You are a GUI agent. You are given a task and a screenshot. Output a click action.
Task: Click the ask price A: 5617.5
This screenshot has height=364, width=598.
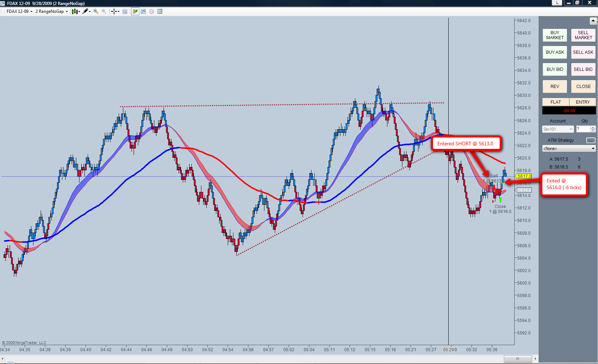coord(559,159)
